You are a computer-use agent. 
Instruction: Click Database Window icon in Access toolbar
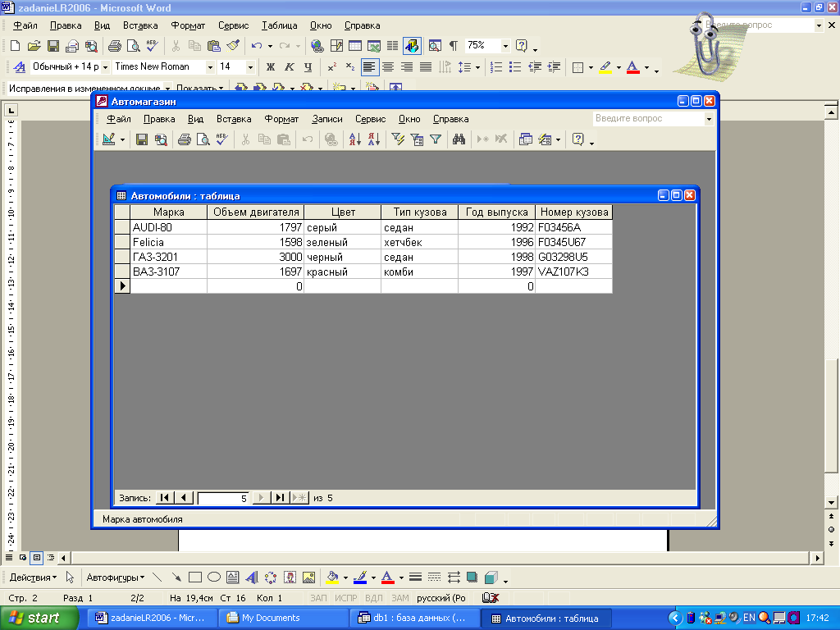[x=526, y=139]
